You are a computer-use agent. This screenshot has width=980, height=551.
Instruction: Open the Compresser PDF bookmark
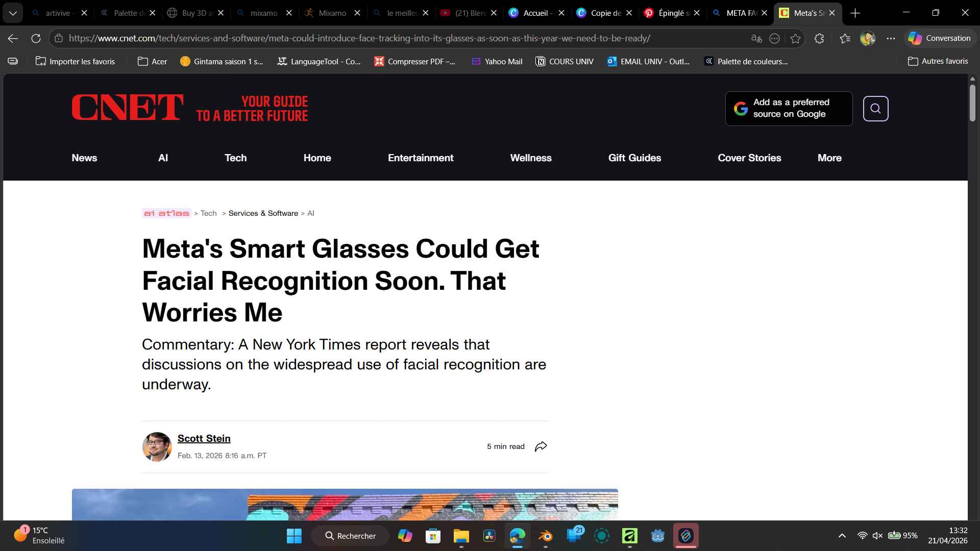pyautogui.click(x=414, y=61)
